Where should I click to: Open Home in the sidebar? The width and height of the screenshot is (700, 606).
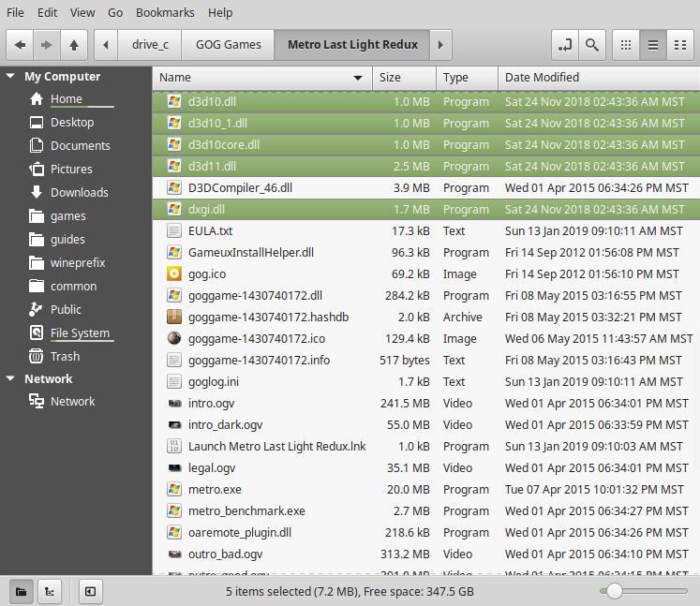[67, 98]
